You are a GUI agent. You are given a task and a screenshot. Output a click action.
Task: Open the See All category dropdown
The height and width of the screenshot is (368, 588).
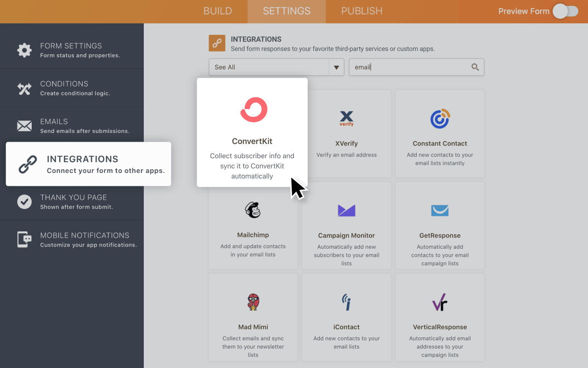(337, 67)
